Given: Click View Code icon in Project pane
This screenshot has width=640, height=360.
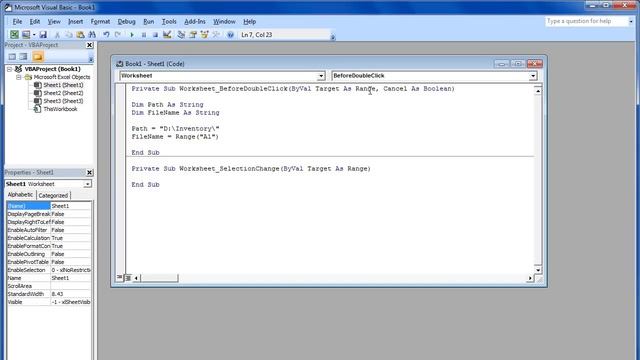Looking at the screenshot, I should pos(12,56).
